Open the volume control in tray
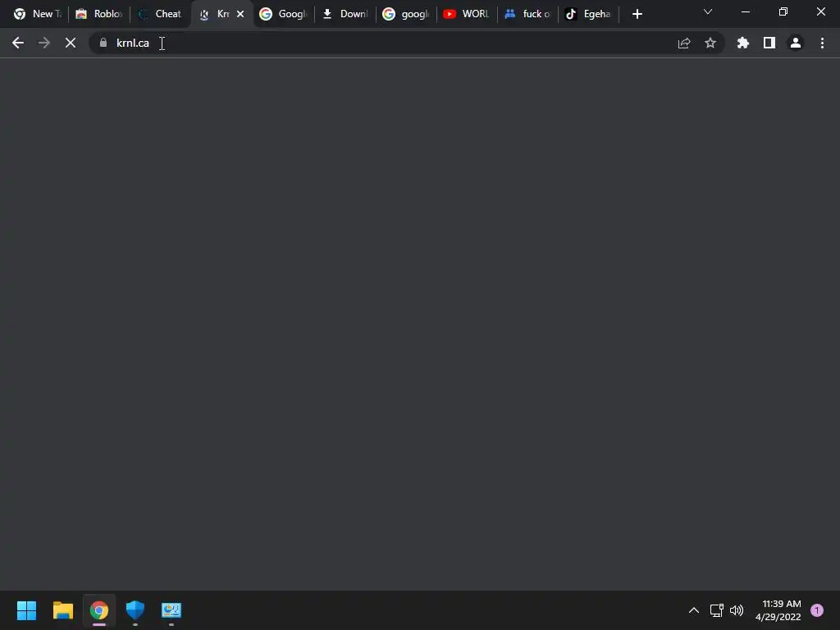The height and width of the screenshot is (630, 840). point(737,610)
